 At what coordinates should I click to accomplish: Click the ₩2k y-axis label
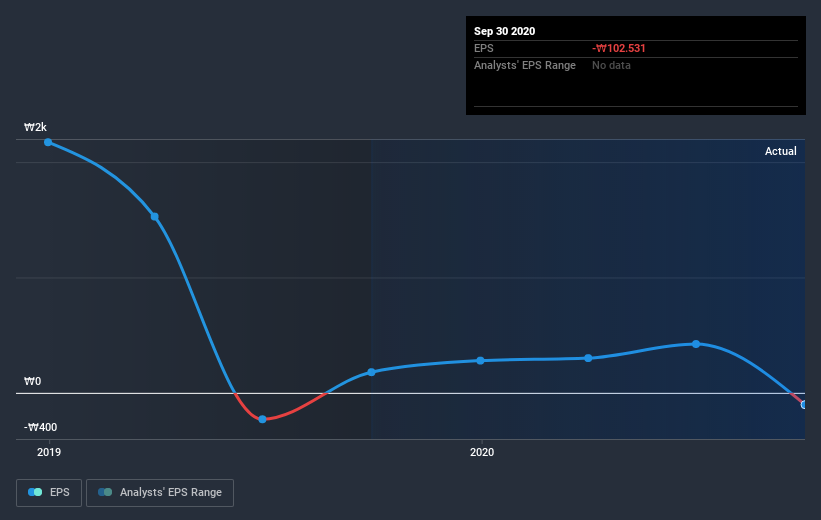[x=35, y=127]
